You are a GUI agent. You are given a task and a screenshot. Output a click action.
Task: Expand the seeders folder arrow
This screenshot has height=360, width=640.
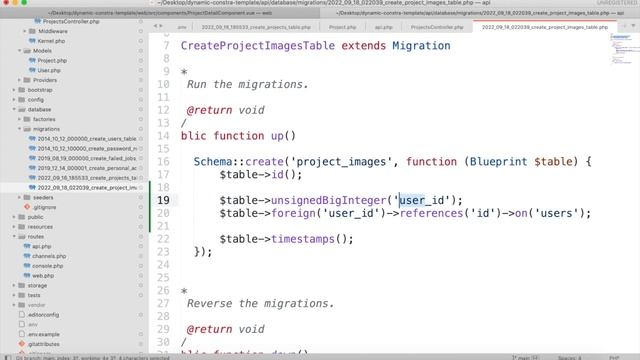tap(19, 198)
